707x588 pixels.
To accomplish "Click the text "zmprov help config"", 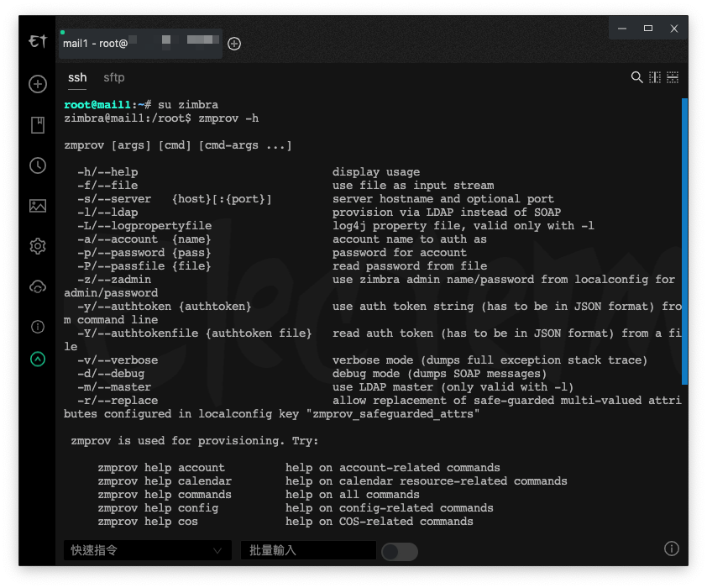I will pos(158,508).
